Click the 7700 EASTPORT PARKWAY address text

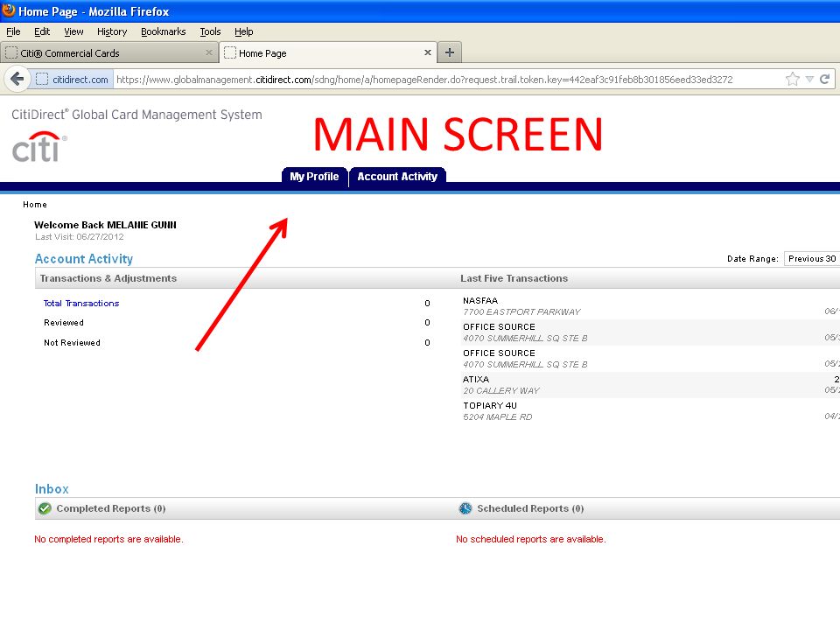pyautogui.click(x=521, y=311)
